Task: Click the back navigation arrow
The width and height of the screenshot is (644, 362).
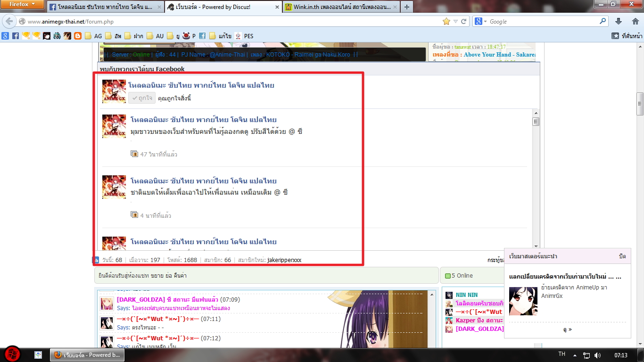Action: 9,22
